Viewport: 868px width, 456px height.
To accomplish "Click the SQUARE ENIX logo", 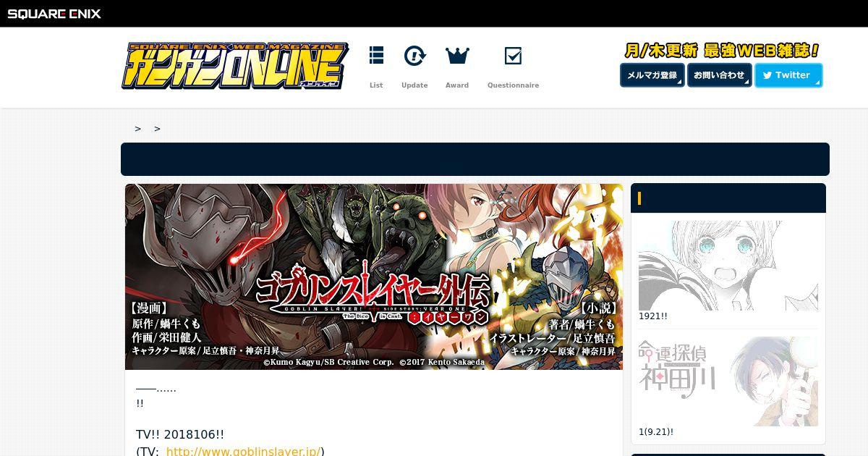I will (54, 14).
